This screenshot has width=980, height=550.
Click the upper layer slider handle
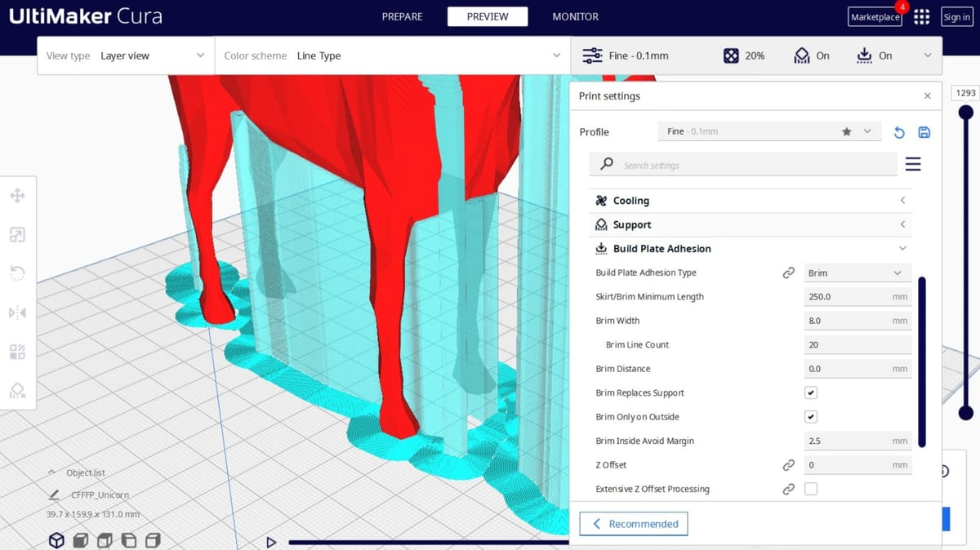[966, 112]
